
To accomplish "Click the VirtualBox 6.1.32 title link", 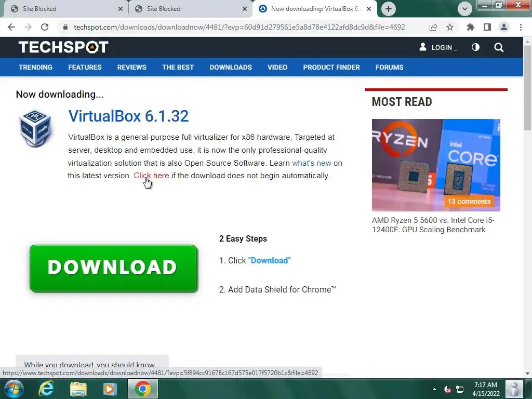I will (x=128, y=116).
